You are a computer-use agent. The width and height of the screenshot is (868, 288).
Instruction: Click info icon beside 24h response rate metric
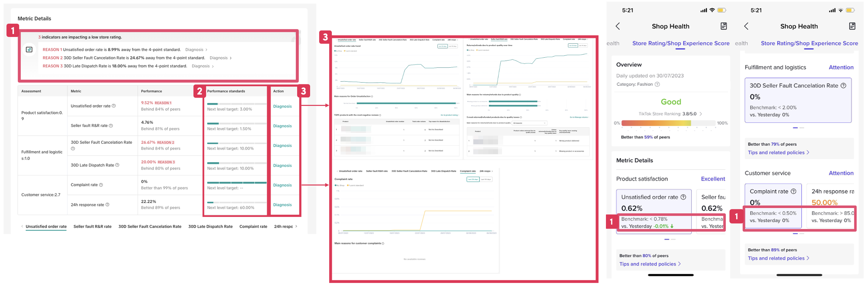tap(107, 205)
